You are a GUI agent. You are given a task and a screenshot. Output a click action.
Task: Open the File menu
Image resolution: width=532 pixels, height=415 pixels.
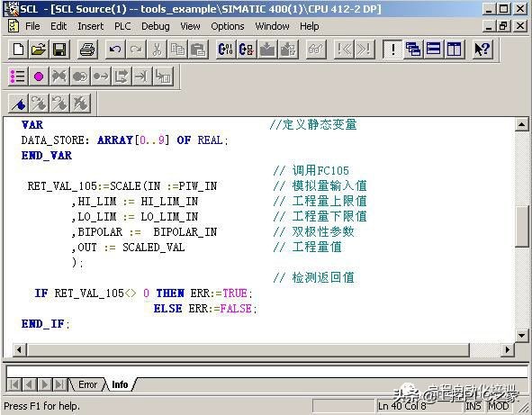pyautogui.click(x=32, y=26)
